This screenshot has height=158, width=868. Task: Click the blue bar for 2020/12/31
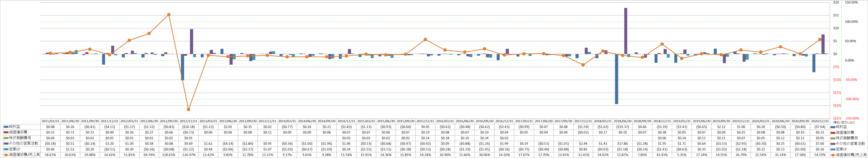tap(814, 63)
